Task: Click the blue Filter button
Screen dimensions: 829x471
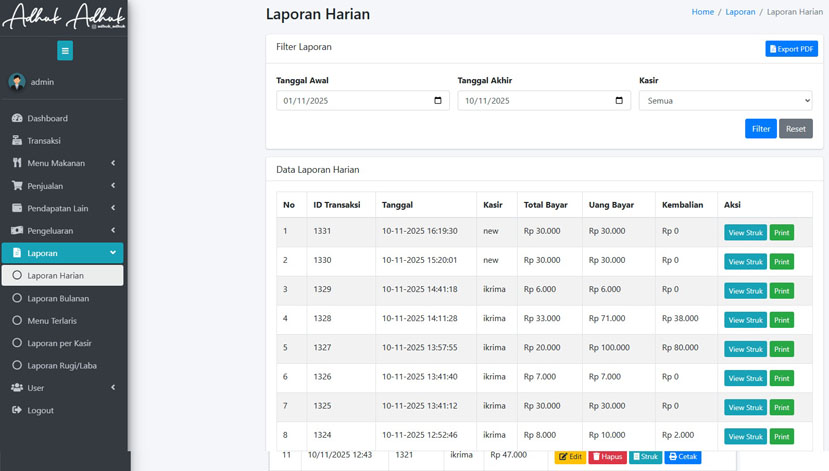Action: [760, 129]
